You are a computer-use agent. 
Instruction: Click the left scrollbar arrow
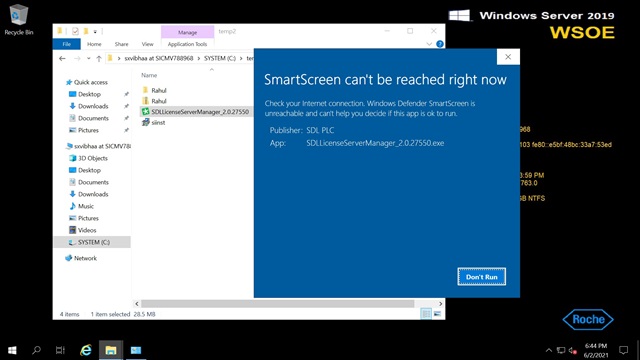137,304
